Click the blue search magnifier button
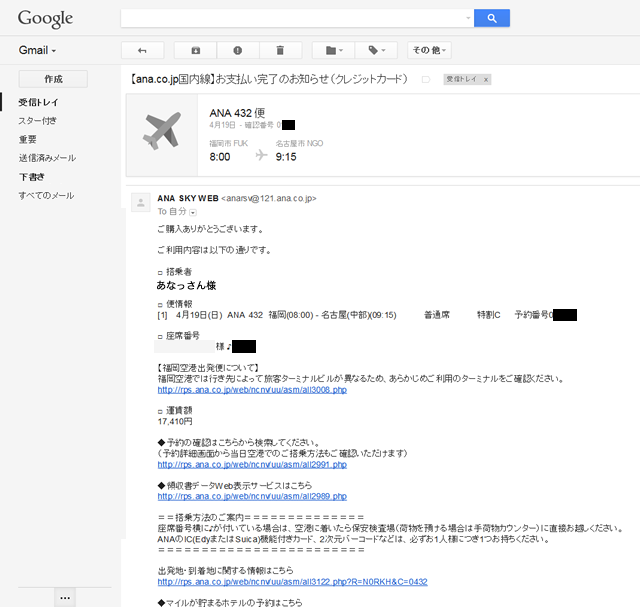 tap(491, 18)
